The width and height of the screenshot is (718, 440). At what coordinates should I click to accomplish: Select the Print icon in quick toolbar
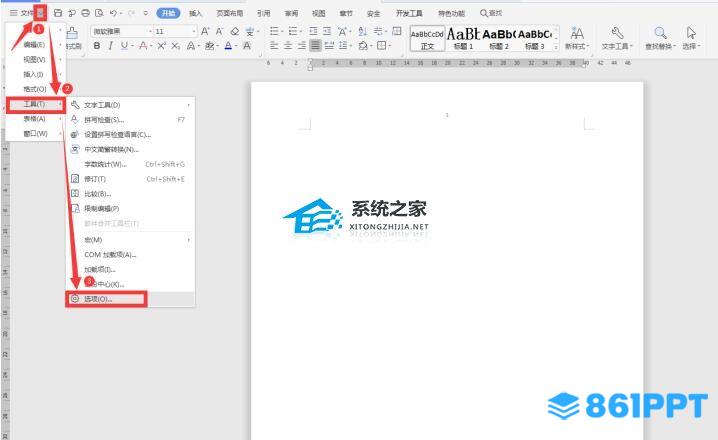tap(84, 13)
